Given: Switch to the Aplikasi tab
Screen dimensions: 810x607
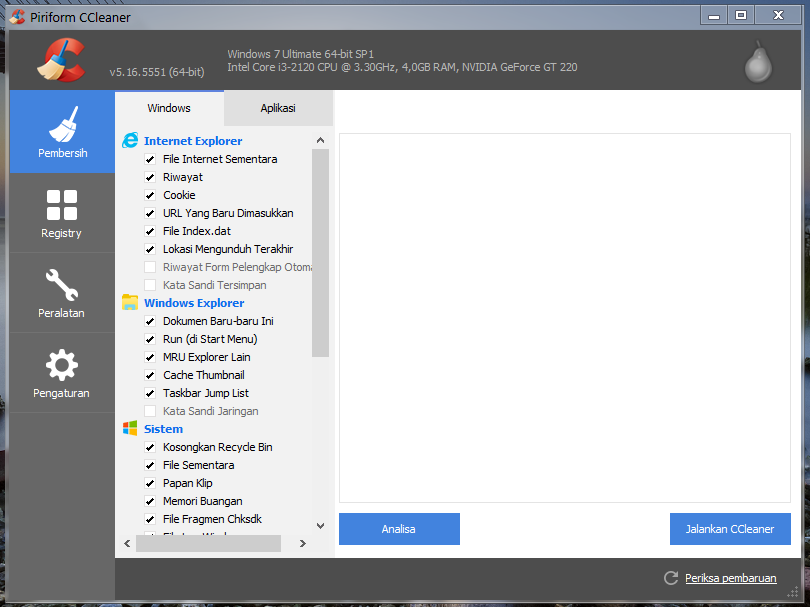Looking at the screenshot, I should [278, 108].
